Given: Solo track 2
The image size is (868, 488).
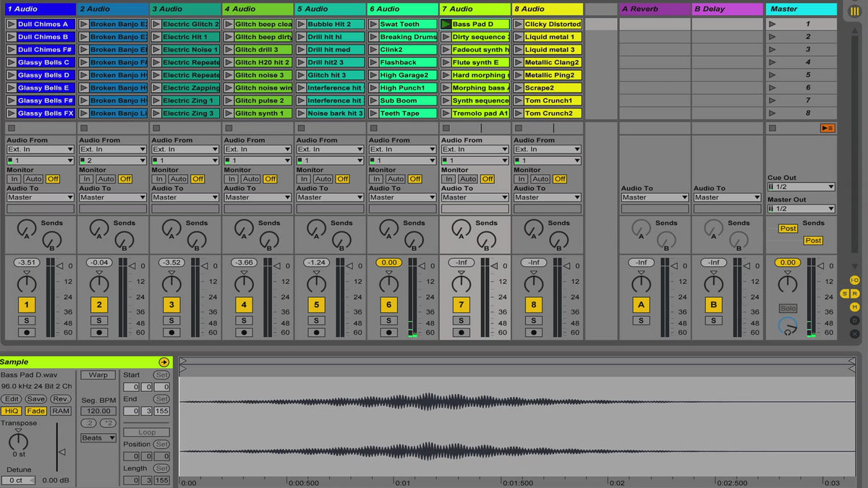Looking at the screenshot, I should click(99, 320).
